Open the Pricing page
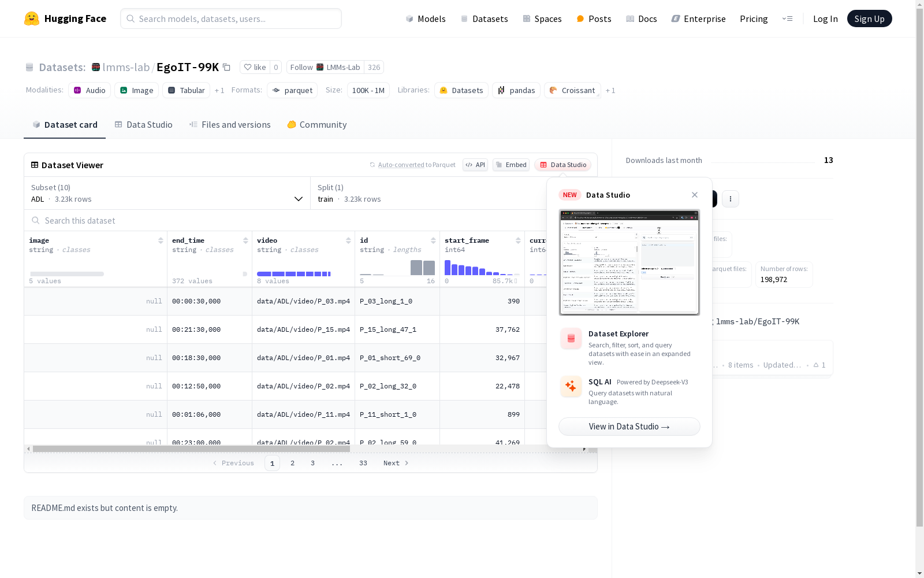The height and width of the screenshot is (578, 924). tap(754, 18)
